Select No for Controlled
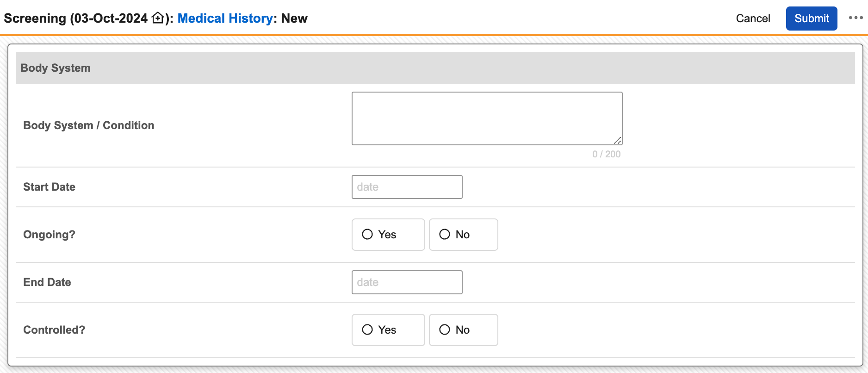Viewport: 868px width, 373px height. [445, 330]
